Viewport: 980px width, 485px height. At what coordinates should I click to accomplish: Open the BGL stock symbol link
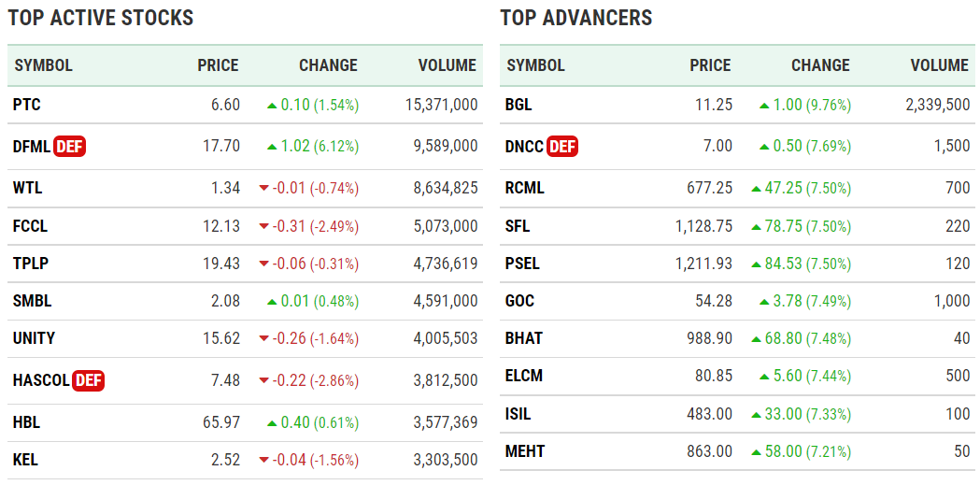click(518, 105)
